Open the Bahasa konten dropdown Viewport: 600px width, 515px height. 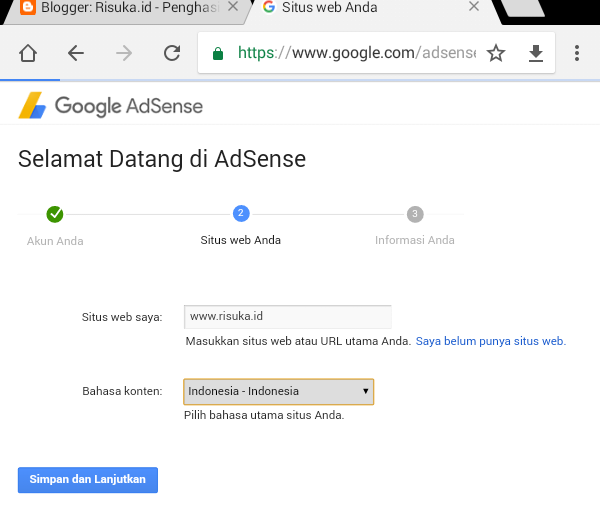(x=279, y=391)
